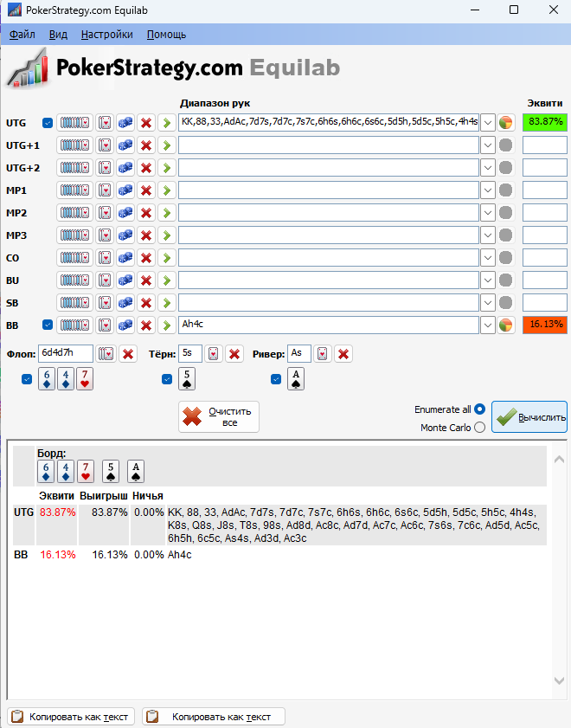The image size is (571, 728).
Task: Open the Помощь menu
Action: (x=166, y=35)
